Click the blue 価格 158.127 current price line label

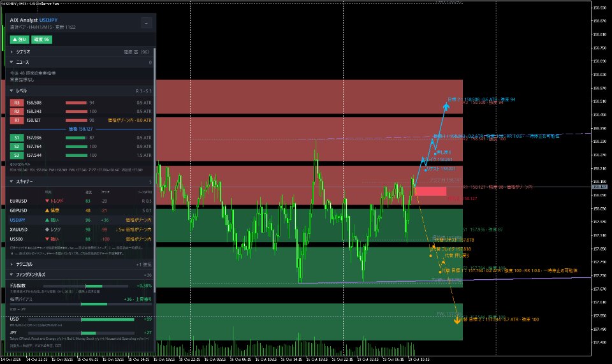(x=81, y=129)
